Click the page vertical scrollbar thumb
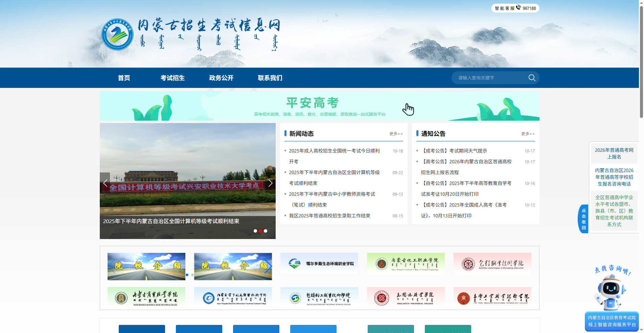 641,61
